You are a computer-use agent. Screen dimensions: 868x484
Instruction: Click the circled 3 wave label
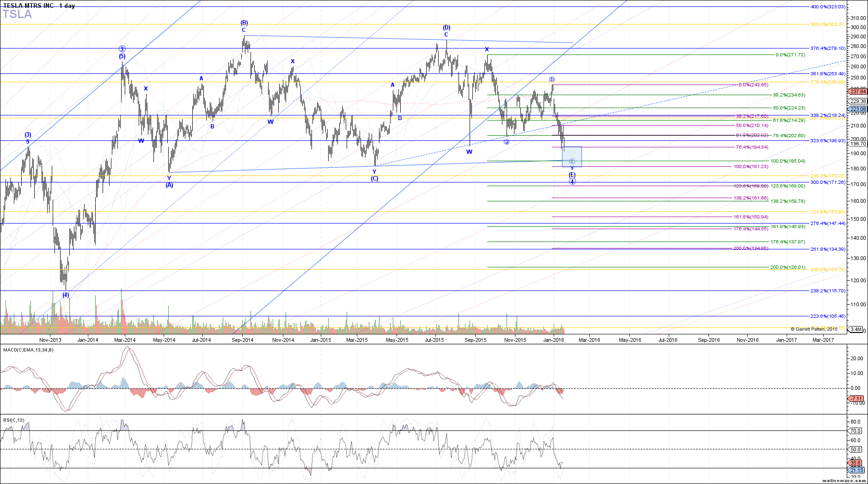coord(122,48)
